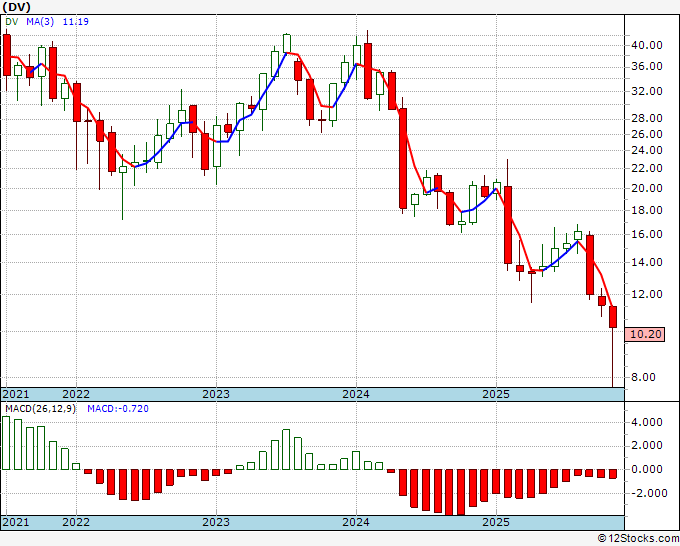The height and width of the screenshot is (546, 680).
Task: Click 2023 on the price chart timeline
Action: coord(216,394)
